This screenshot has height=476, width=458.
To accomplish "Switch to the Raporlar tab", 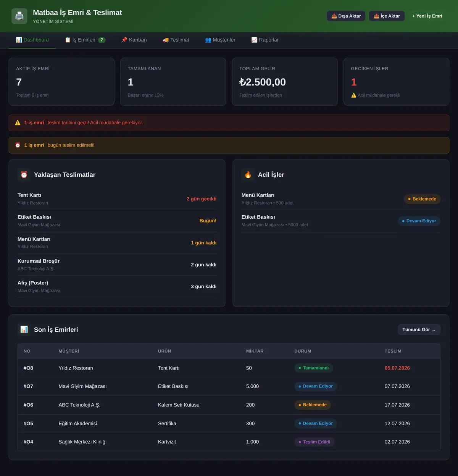I will pyautogui.click(x=265, y=40).
